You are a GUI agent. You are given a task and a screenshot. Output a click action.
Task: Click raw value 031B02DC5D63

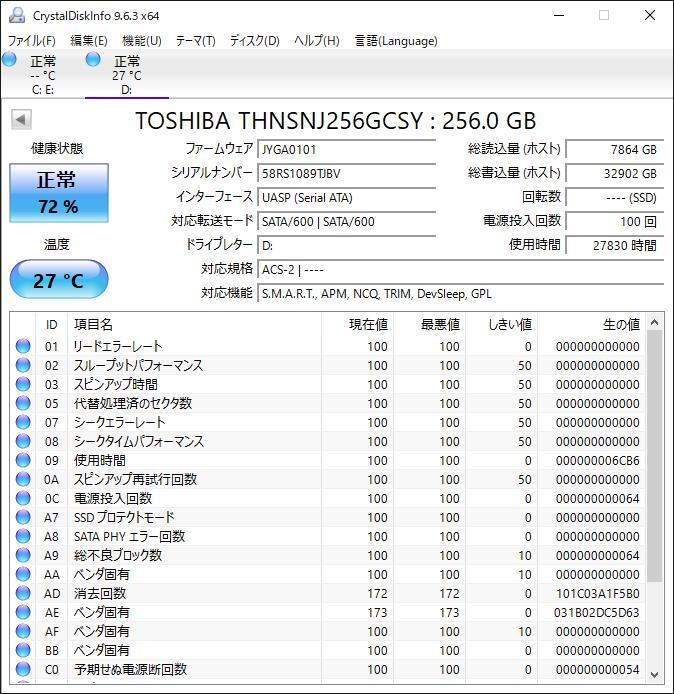pos(597,613)
